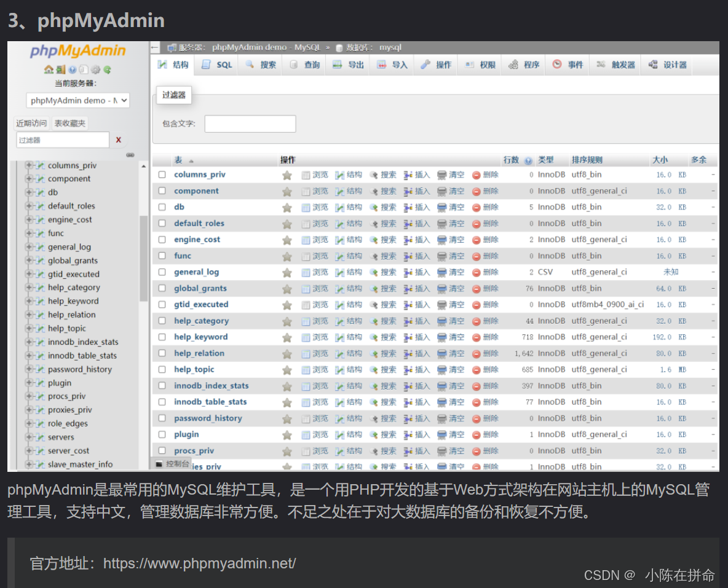Click the sidebar scrollbar up arrow
The image size is (728, 588).
point(143,166)
